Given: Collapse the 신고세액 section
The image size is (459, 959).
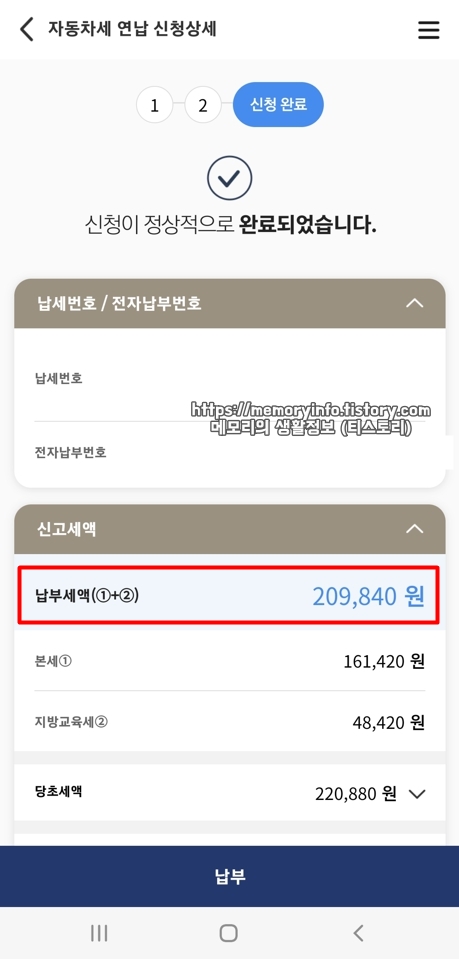Looking at the screenshot, I should coord(415,528).
